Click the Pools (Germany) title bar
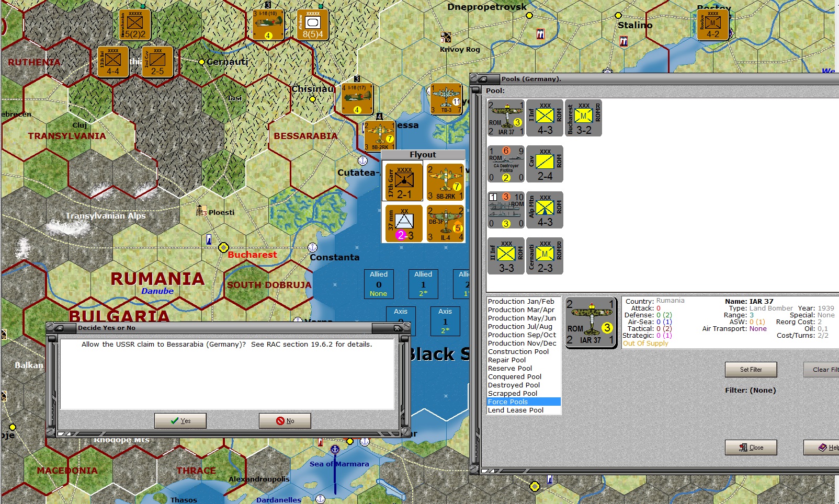Screen dimensions: 839x504 (654, 79)
